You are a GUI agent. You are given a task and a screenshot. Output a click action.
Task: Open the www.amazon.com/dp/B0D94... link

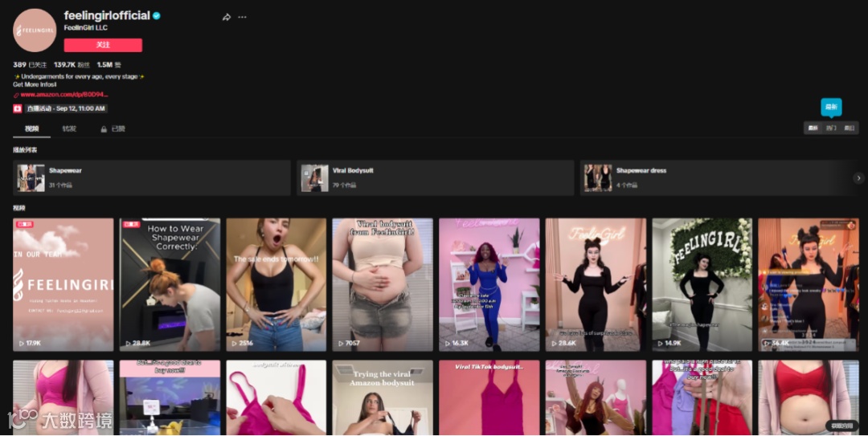point(63,95)
